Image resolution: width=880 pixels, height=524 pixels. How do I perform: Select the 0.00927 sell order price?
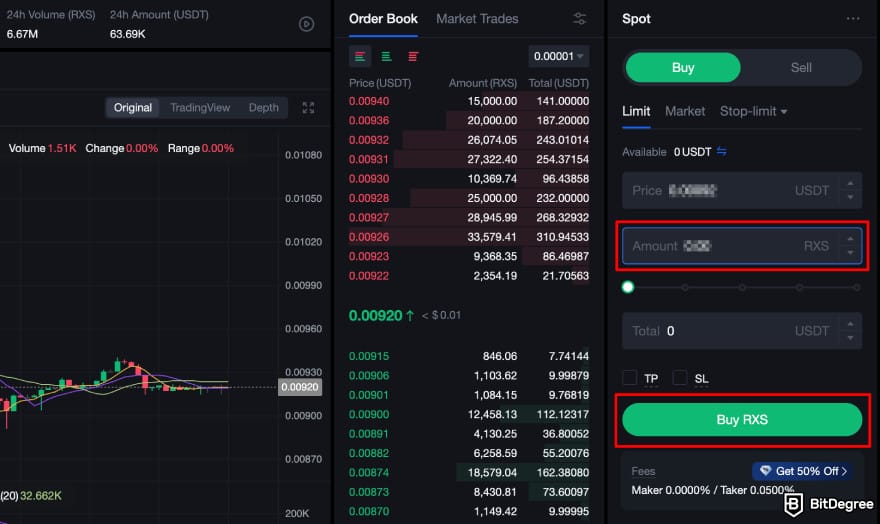pos(369,217)
